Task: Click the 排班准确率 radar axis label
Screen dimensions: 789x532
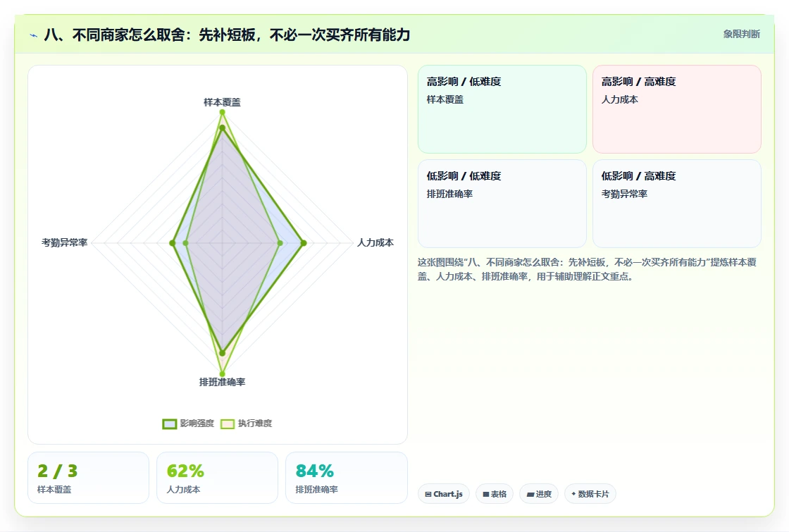Action: [222, 382]
